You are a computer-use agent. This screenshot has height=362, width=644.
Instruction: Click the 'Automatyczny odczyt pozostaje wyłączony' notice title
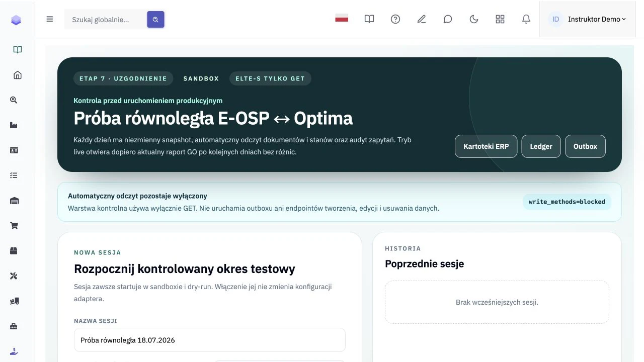[x=137, y=196]
